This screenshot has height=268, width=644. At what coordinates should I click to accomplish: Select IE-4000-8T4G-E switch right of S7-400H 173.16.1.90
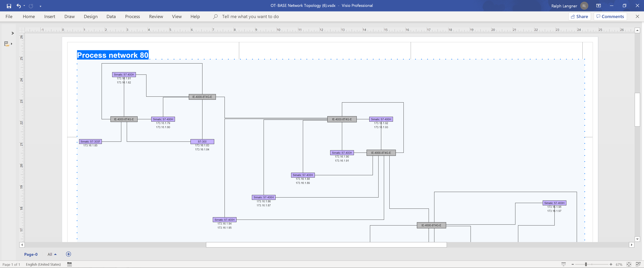[381, 153]
